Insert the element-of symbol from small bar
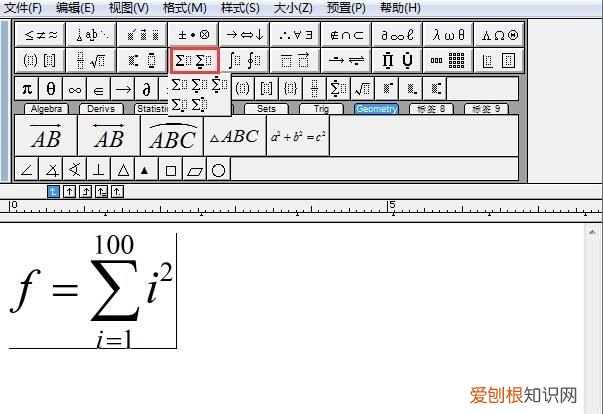 click(x=98, y=89)
